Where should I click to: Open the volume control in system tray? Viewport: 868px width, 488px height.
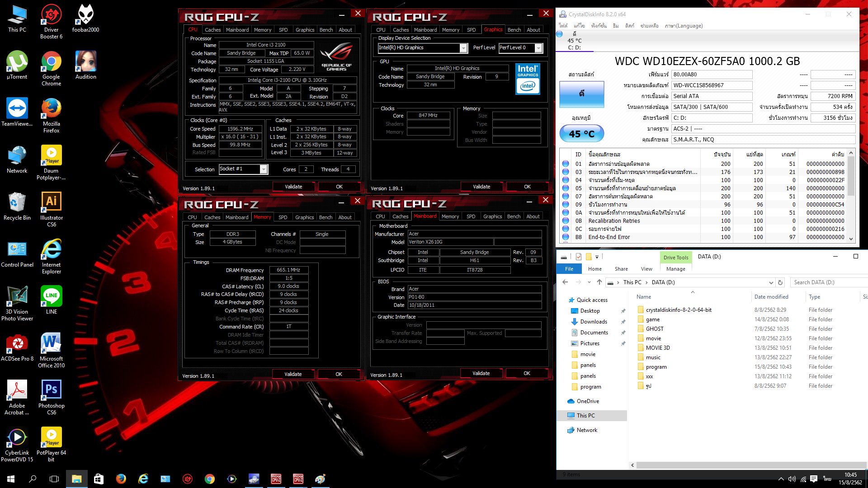point(792,479)
